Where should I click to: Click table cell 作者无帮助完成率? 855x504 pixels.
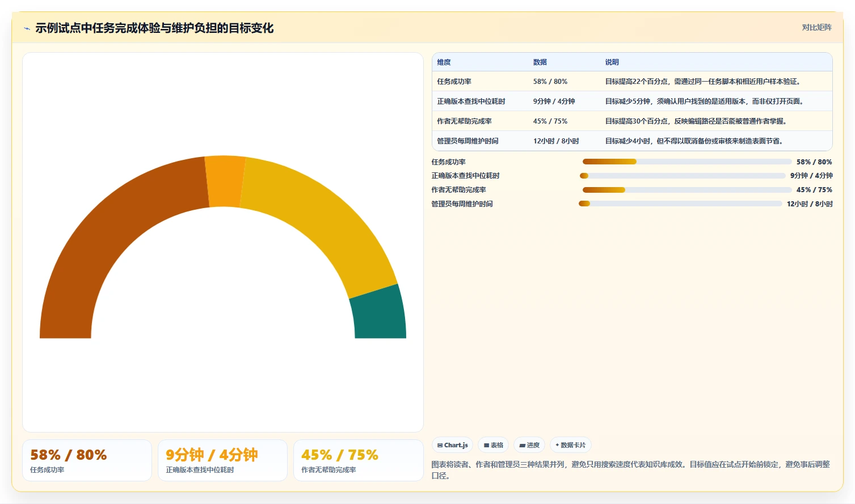tap(464, 121)
